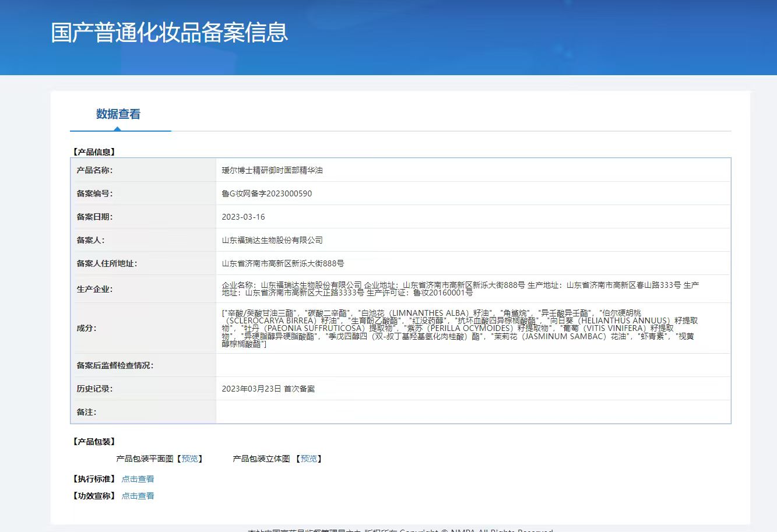
Task: Click the registrant address 山东省济南市高新区新泺大街888号
Action: click(x=283, y=263)
